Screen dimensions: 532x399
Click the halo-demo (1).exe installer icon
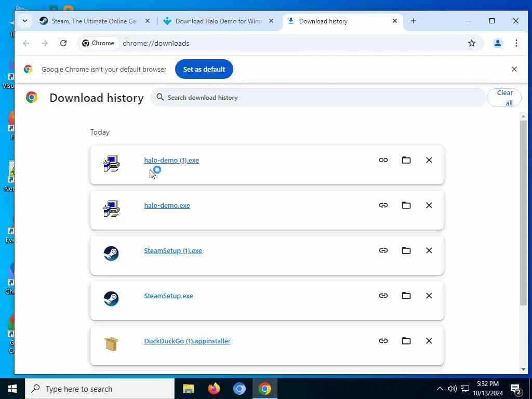click(x=111, y=163)
